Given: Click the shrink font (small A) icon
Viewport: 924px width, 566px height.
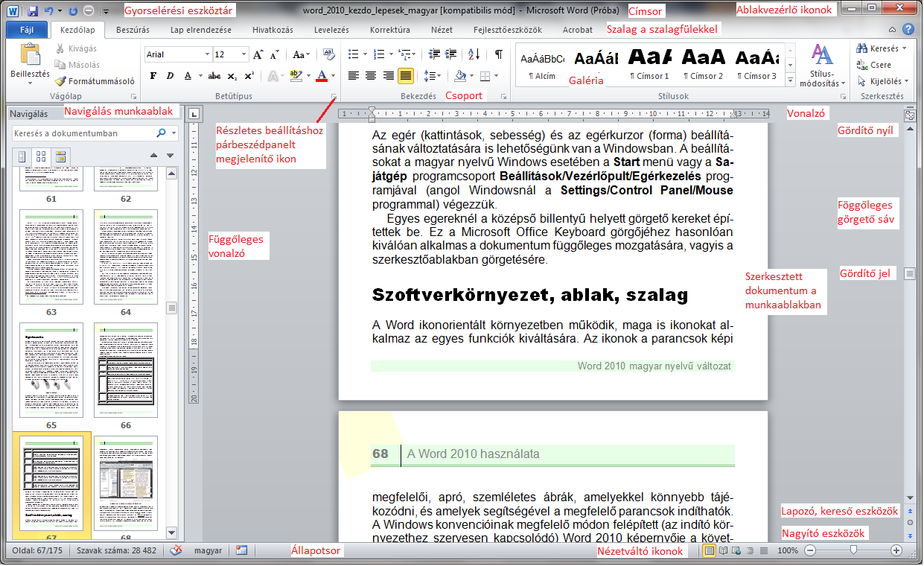Looking at the screenshot, I should click(274, 55).
